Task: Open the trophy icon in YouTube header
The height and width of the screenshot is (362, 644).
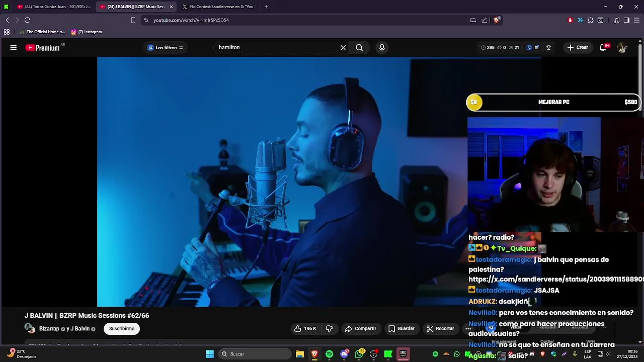Action: pyautogui.click(x=548, y=48)
